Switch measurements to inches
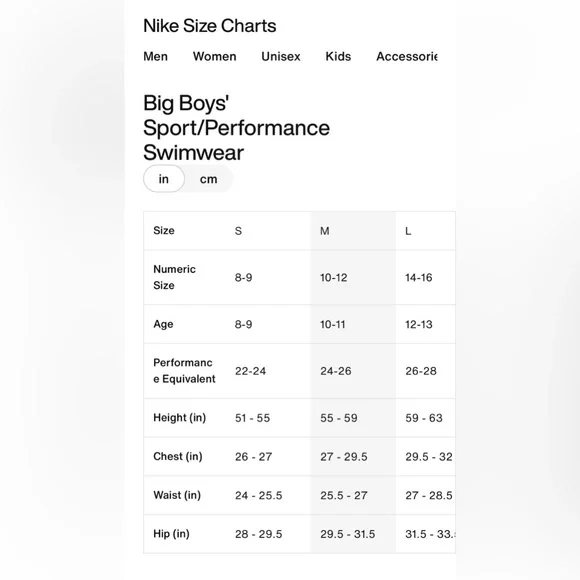The image size is (580, 580). [x=164, y=179]
